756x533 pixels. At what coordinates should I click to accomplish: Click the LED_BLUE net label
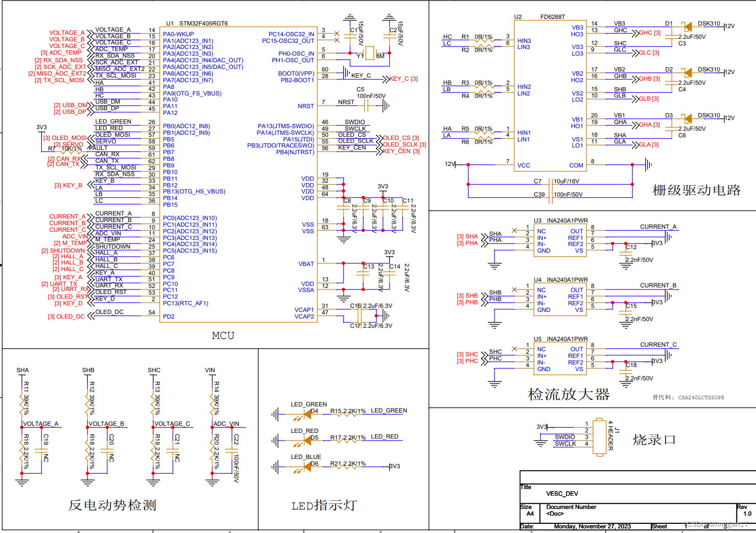(306, 457)
